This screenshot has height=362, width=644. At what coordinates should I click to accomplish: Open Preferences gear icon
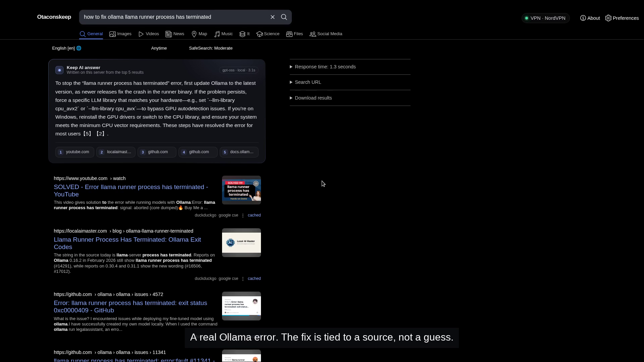click(x=608, y=18)
